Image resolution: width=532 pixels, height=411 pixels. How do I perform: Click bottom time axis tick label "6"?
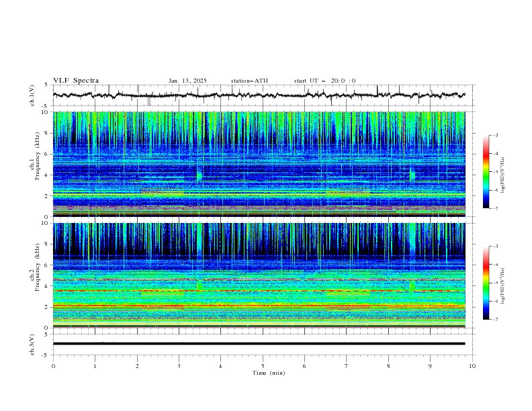tap(304, 366)
